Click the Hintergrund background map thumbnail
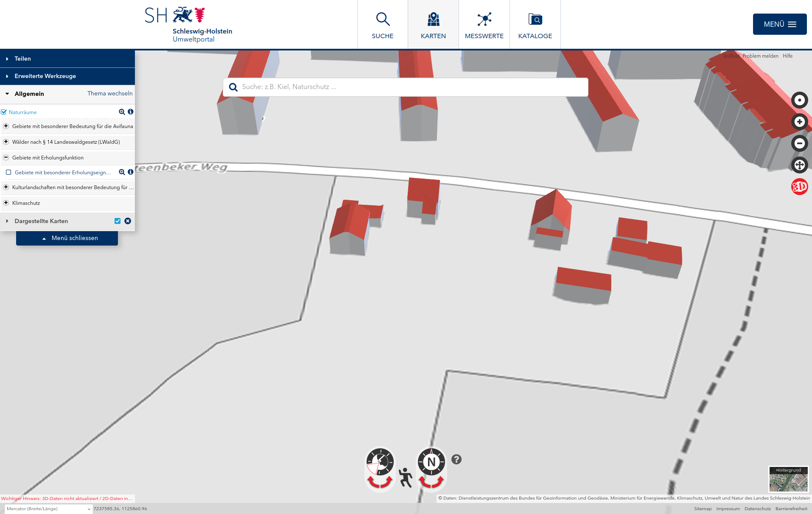The image size is (812, 514). tap(788, 480)
